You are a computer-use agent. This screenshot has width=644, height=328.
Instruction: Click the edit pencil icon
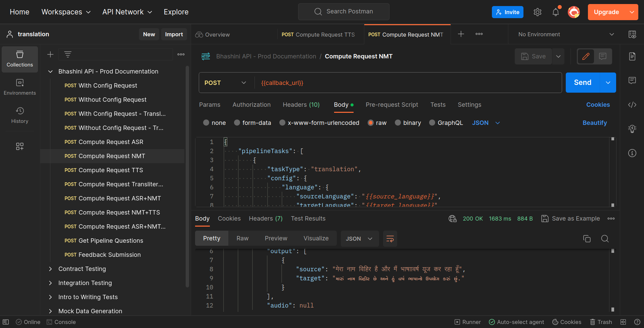pyautogui.click(x=586, y=56)
